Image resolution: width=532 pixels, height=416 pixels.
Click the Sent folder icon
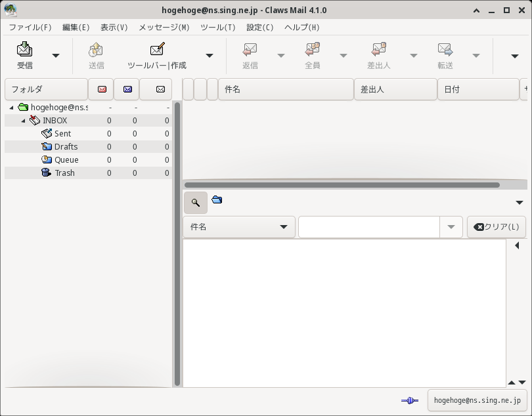[47, 133]
